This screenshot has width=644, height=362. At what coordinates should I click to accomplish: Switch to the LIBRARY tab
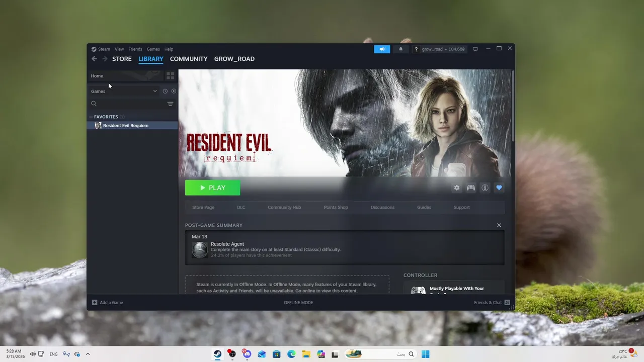(x=151, y=59)
